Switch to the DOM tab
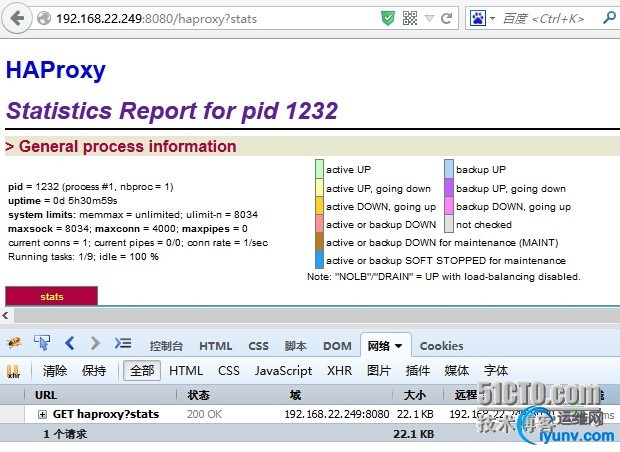 coord(337,346)
